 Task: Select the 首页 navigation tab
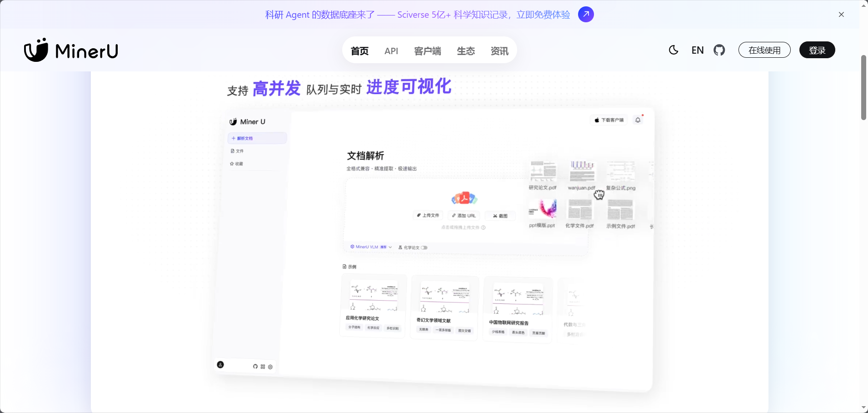pyautogui.click(x=359, y=51)
